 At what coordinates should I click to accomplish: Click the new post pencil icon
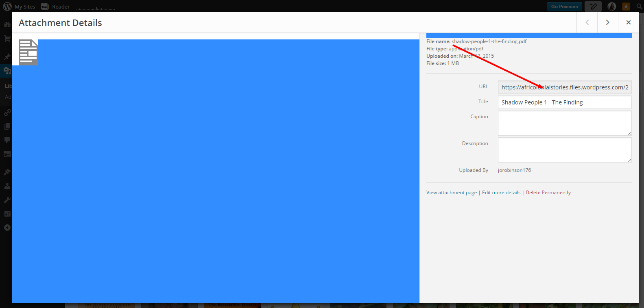593,7
